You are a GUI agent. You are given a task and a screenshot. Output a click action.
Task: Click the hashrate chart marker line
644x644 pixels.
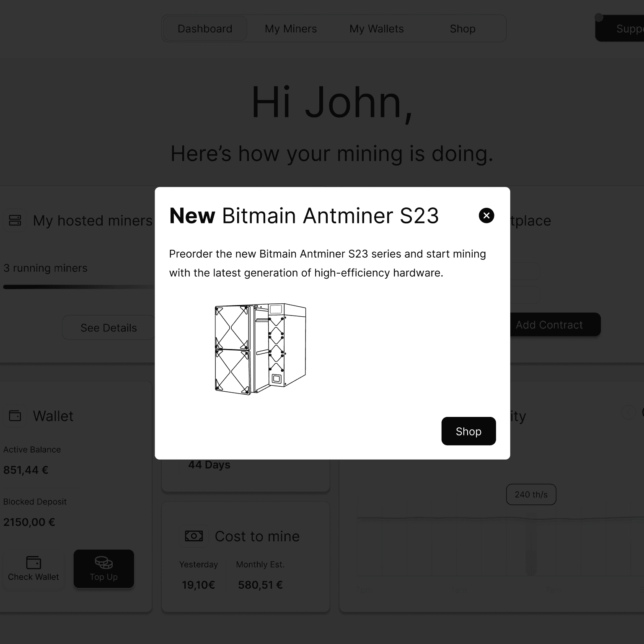tap(531, 545)
